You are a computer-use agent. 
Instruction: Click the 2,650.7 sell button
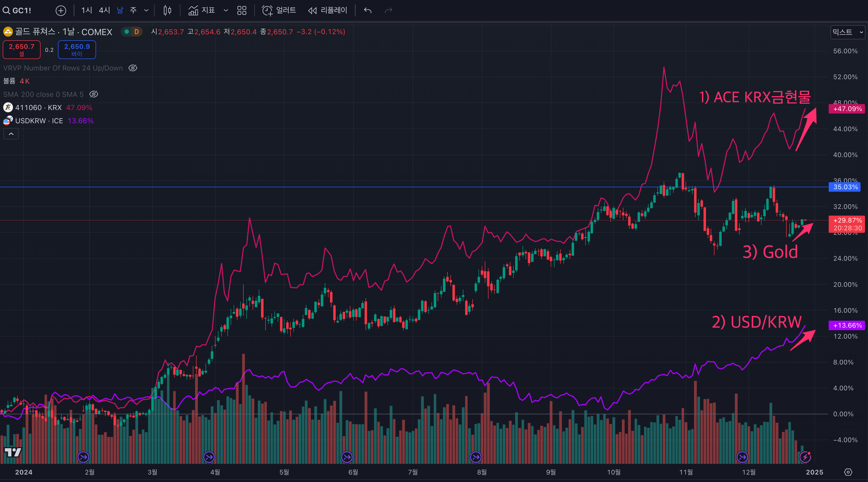pyautogui.click(x=22, y=50)
